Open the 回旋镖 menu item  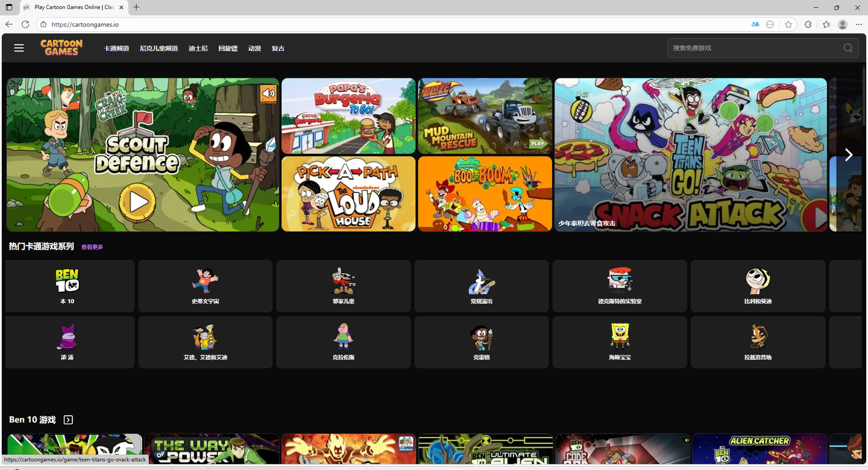pyautogui.click(x=228, y=48)
